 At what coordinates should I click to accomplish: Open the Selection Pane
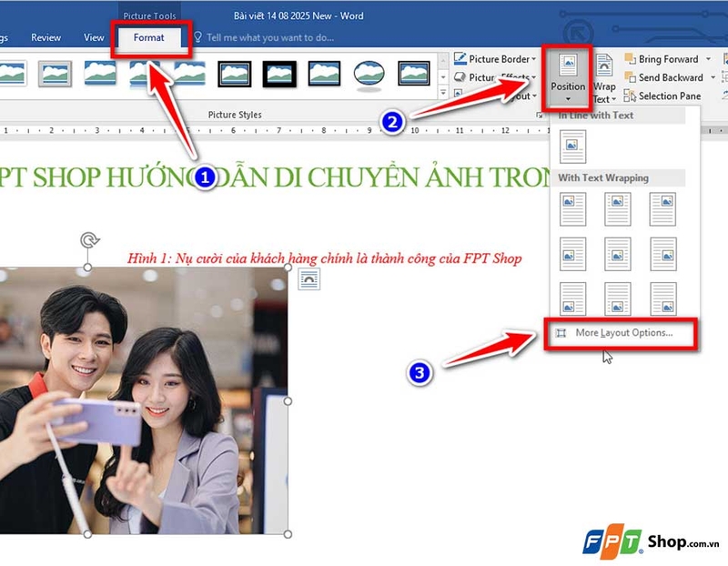click(629, 96)
